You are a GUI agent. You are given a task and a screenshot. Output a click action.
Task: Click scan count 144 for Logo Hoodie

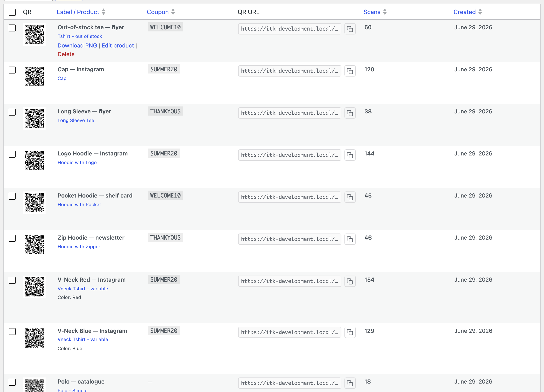click(369, 154)
